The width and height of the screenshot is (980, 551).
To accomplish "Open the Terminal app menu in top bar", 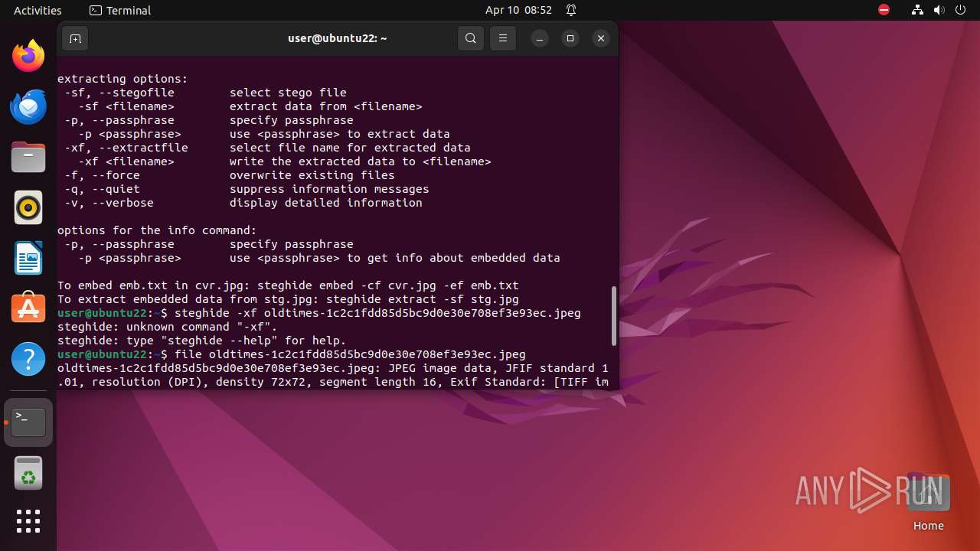I will coord(120,10).
